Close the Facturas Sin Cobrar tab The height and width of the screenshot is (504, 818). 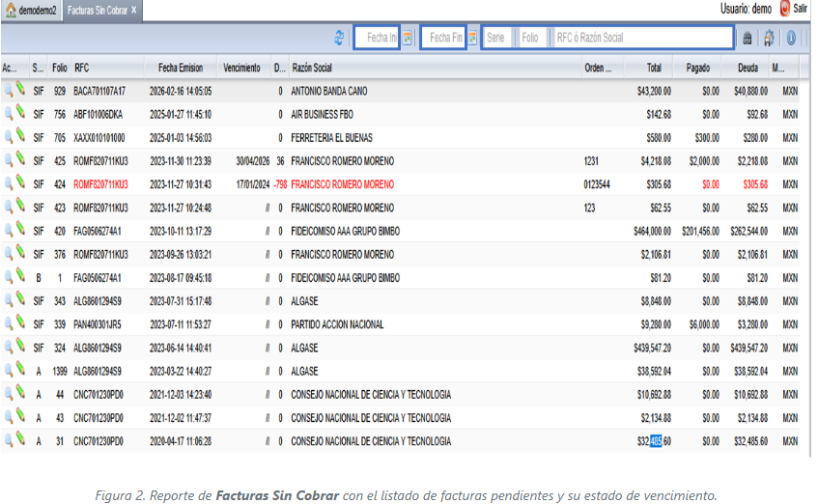(135, 10)
